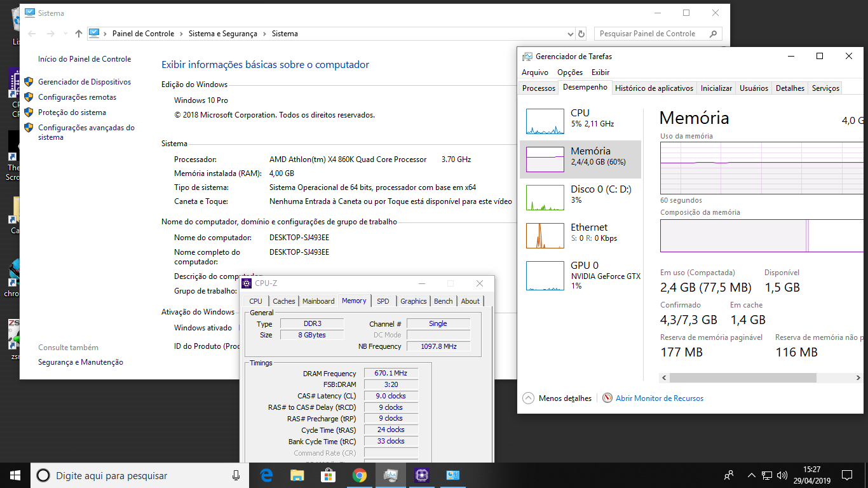
Task: Switch to the SPD tab in CPU-Z
Action: (383, 301)
